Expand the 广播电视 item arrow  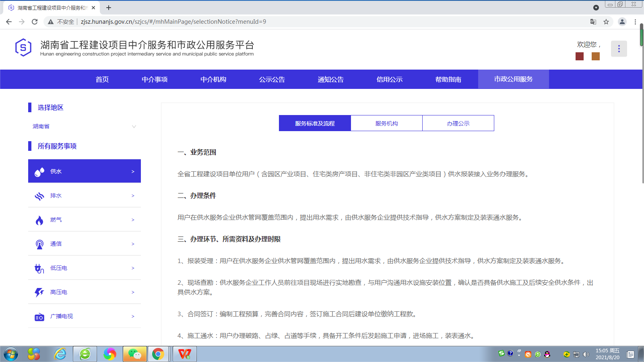(133, 317)
